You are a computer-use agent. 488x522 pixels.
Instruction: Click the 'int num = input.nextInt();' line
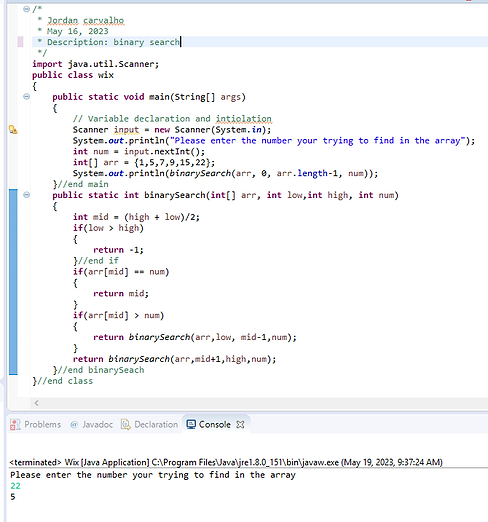139,151
